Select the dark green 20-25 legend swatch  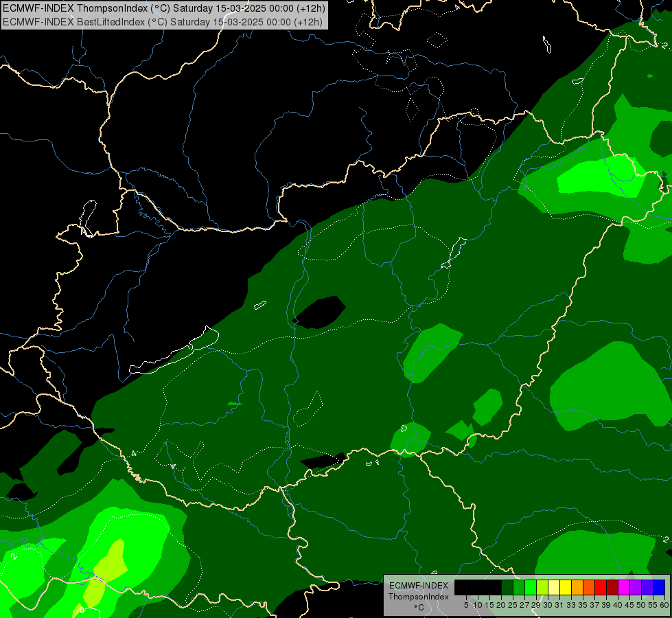507,587
